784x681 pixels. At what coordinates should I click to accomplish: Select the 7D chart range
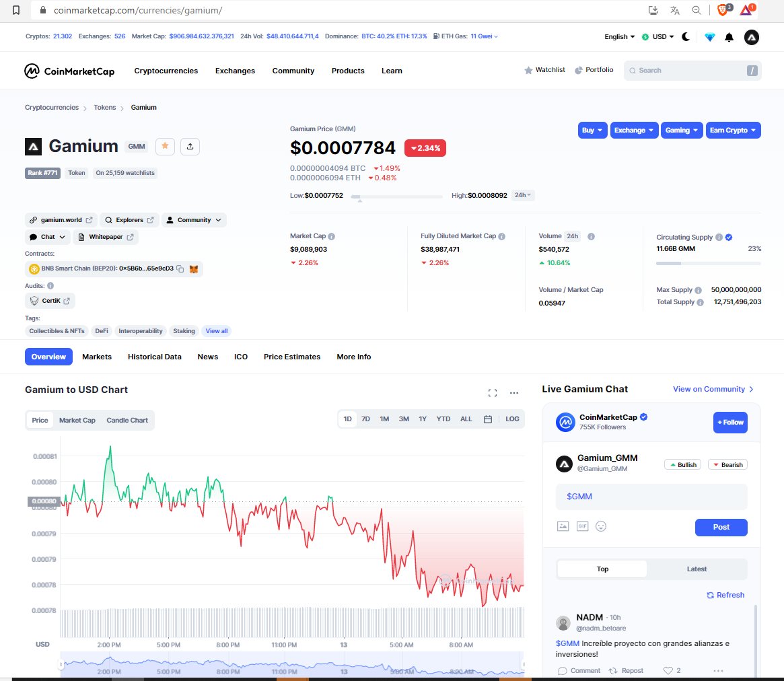(365, 419)
